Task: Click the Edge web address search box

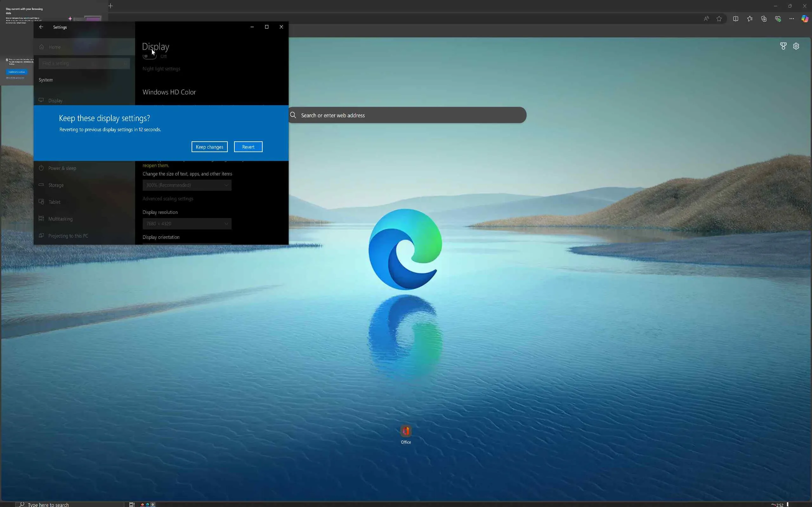Action: coord(408,115)
